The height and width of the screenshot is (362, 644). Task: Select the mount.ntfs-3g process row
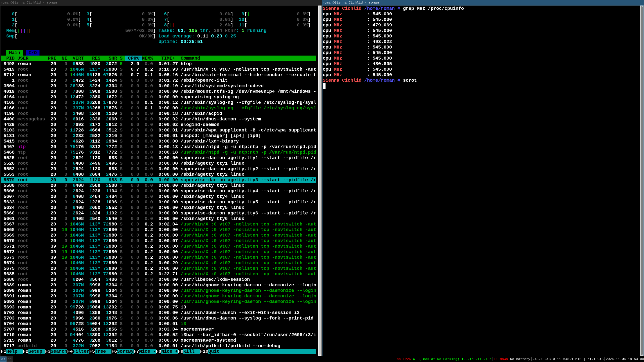pos(158,92)
